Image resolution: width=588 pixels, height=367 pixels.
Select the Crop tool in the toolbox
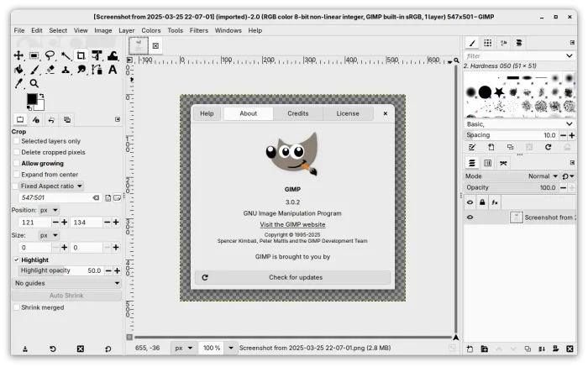[81, 56]
